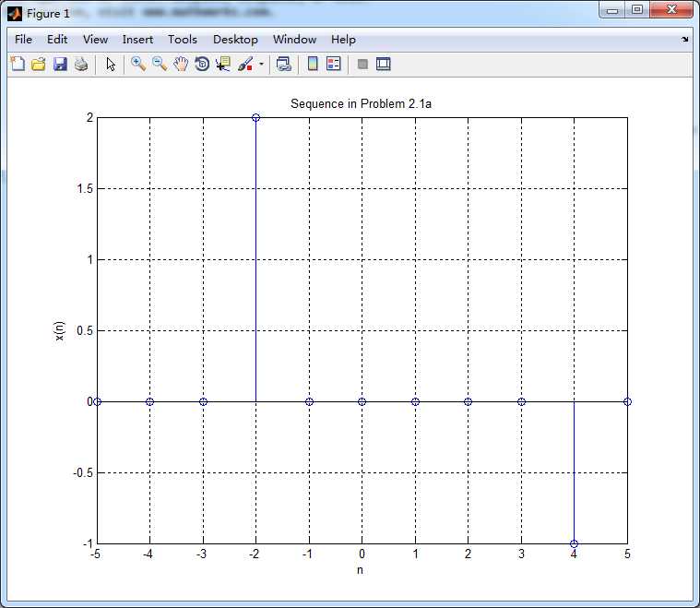Insert a legend via toolbar icon
Image resolution: width=700 pixels, height=608 pixels.
click(334, 64)
